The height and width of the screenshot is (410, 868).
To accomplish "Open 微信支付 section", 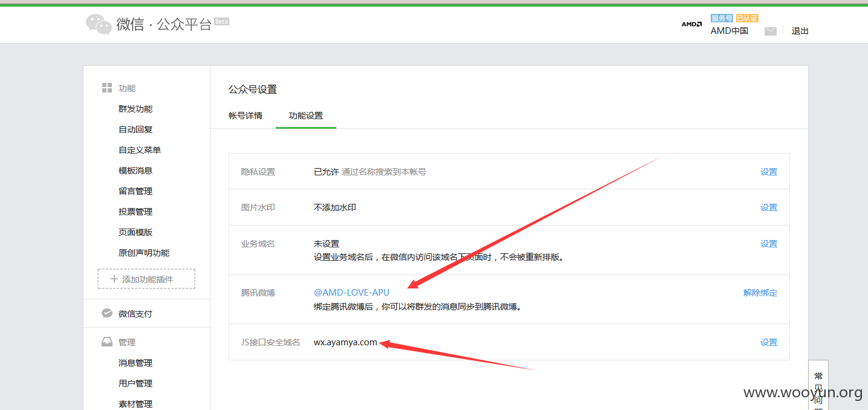I will point(135,314).
